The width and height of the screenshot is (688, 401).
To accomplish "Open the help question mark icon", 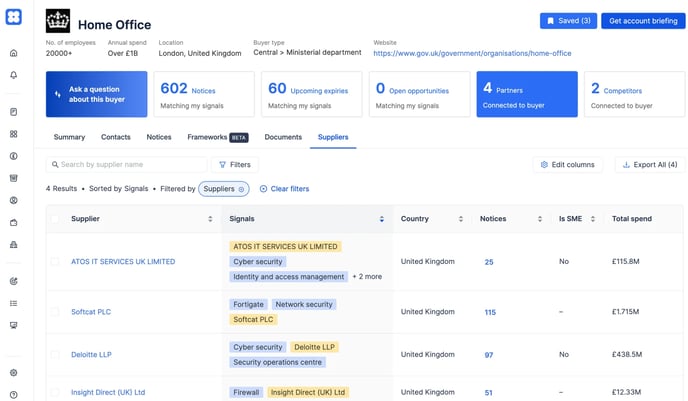I will (14, 394).
